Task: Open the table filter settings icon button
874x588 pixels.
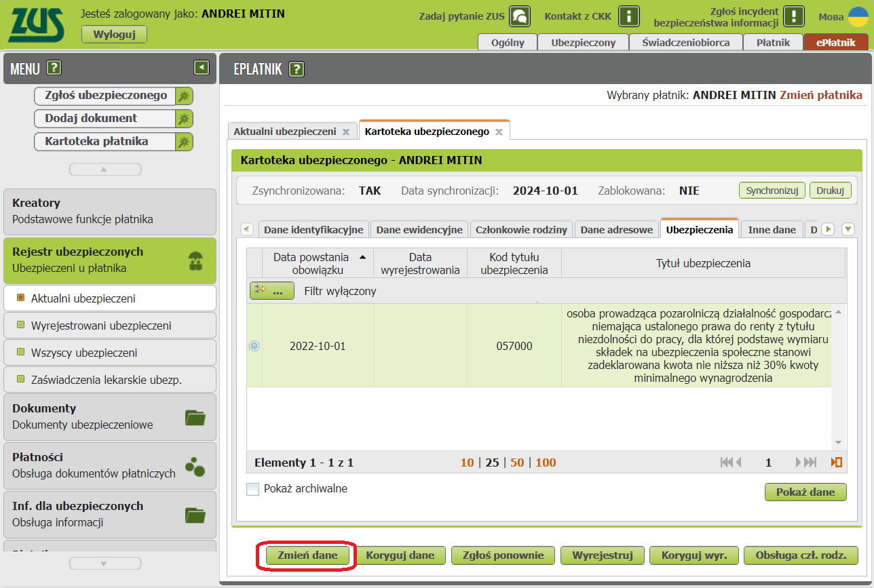Action: click(x=271, y=291)
